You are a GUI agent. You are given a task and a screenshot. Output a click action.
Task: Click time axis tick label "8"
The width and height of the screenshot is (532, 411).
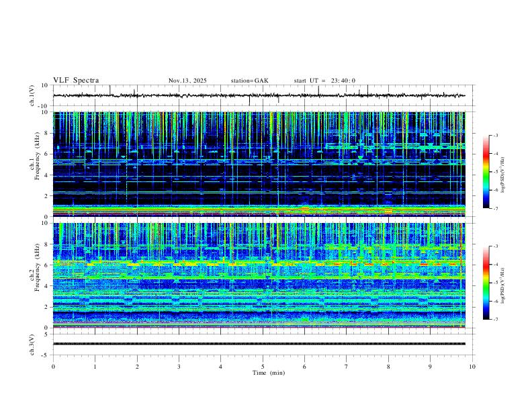388,367
